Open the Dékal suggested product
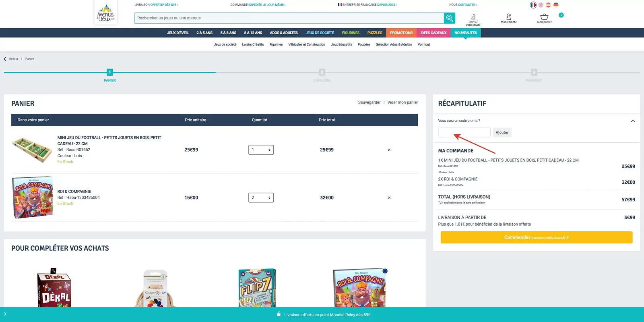Screen dimensions: 644x322 pyautogui.click(x=54, y=287)
